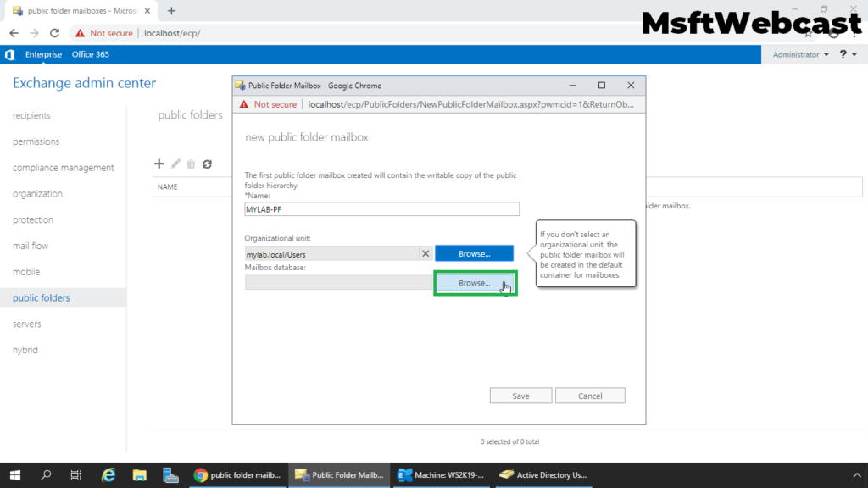Launch Internet Explorer from taskbar

point(108,474)
